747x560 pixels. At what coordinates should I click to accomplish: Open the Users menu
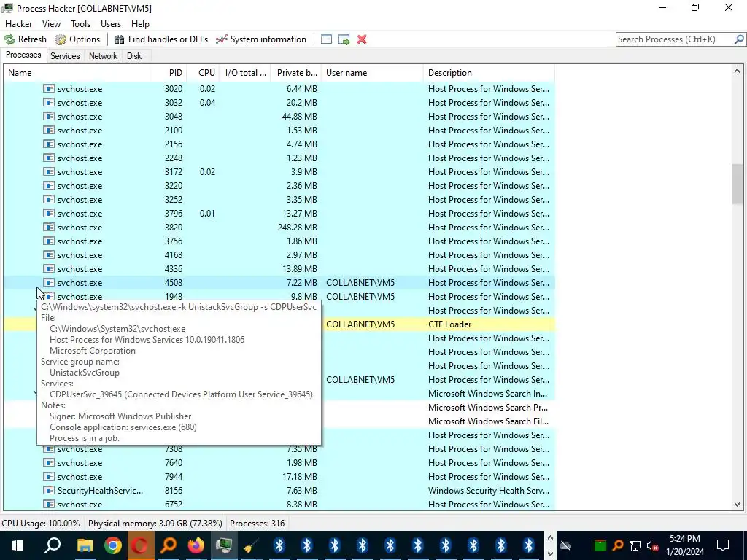(111, 24)
